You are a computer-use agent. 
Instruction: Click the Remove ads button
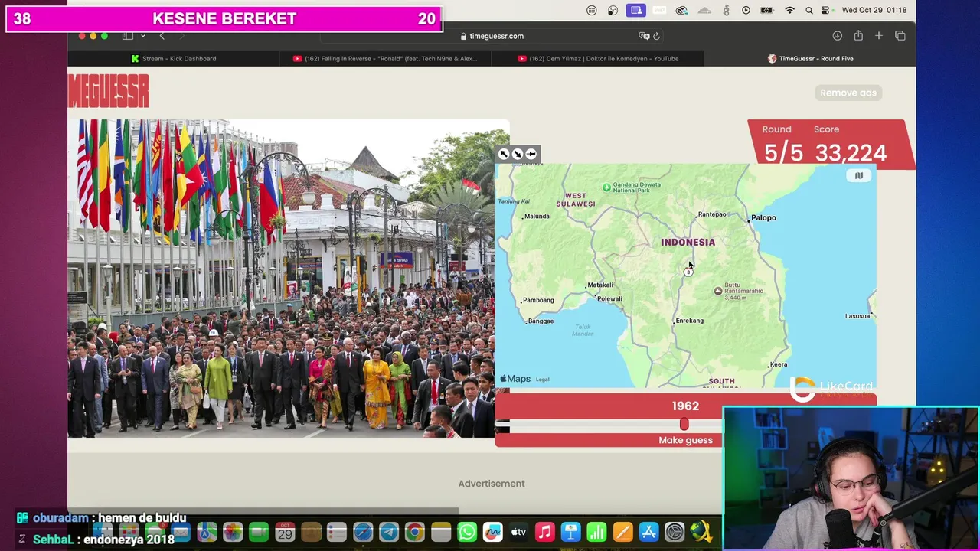pyautogui.click(x=848, y=93)
